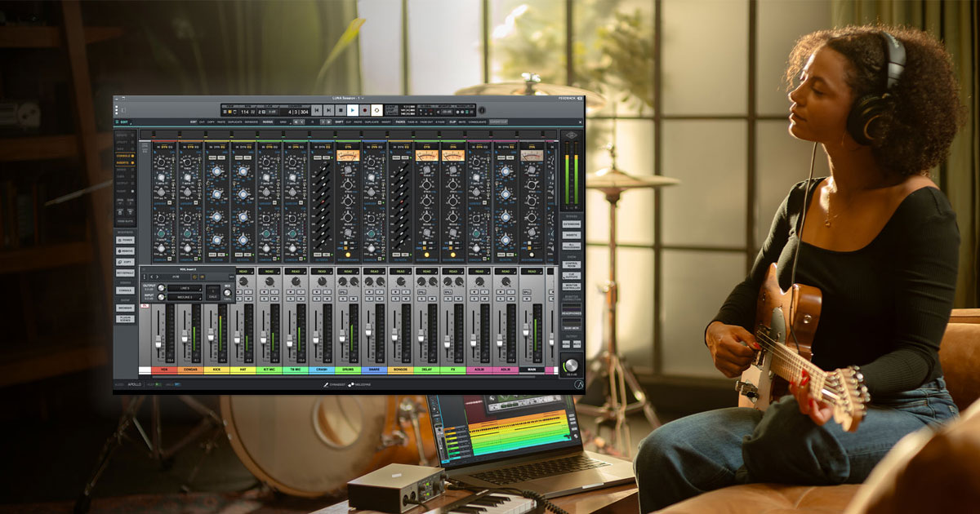Click the Record button in the transport

coord(364,110)
